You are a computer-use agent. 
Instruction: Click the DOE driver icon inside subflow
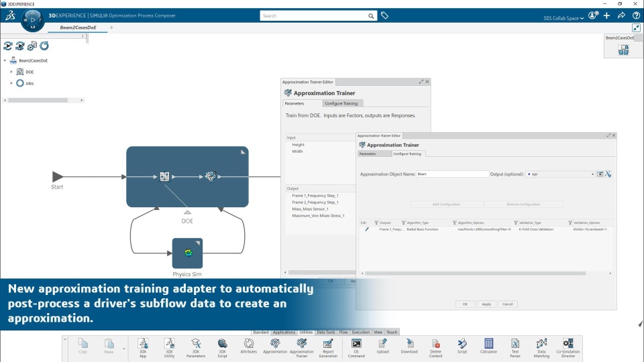click(164, 176)
